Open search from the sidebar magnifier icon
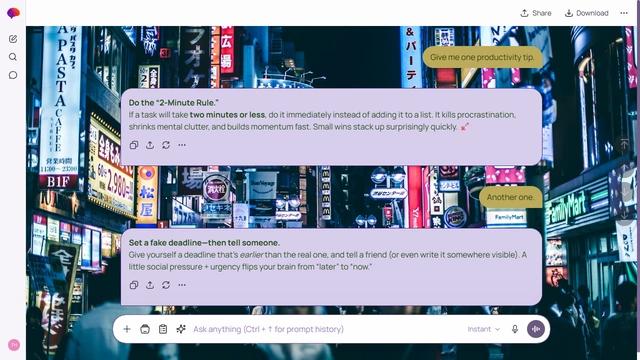The width and height of the screenshot is (640, 360). tap(13, 57)
